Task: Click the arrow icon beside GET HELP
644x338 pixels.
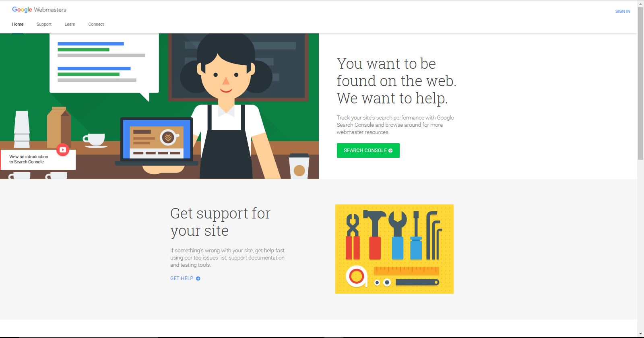Action: pyautogui.click(x=198, y=278)
